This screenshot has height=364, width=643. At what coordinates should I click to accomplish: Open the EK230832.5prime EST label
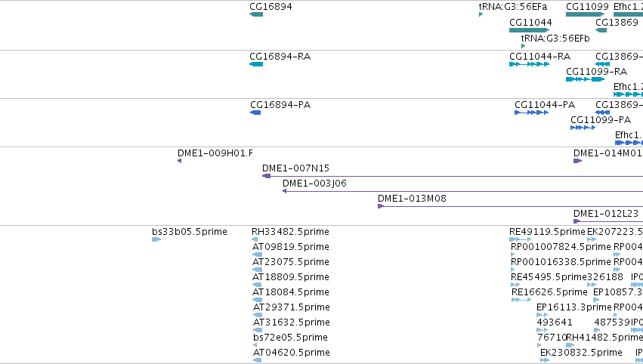[x=581, y=353]
